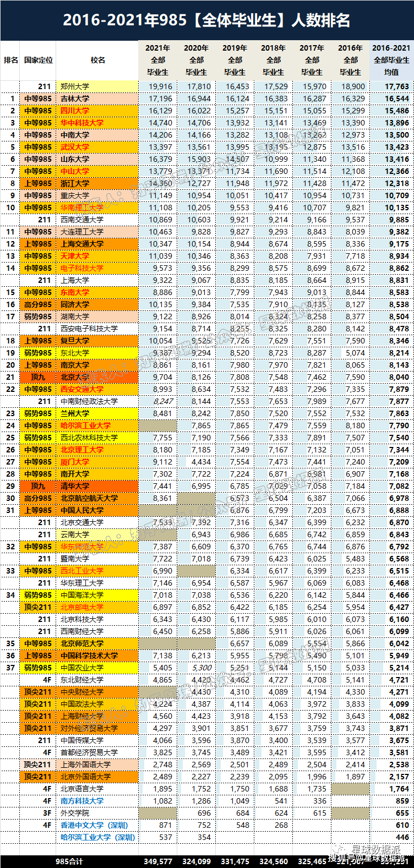Select the school name 吉林大学
Viewport: 414px width, 868px height.
[75, 99]
